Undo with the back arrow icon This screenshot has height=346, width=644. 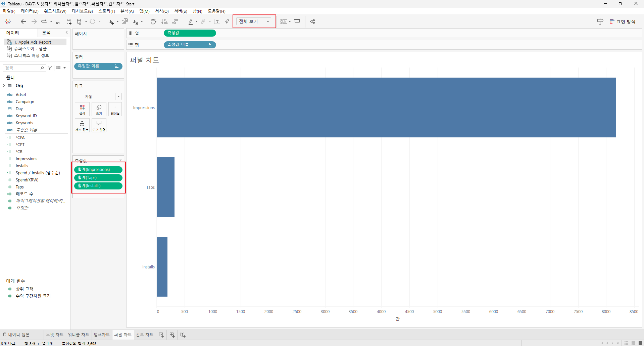coord(23,21)
